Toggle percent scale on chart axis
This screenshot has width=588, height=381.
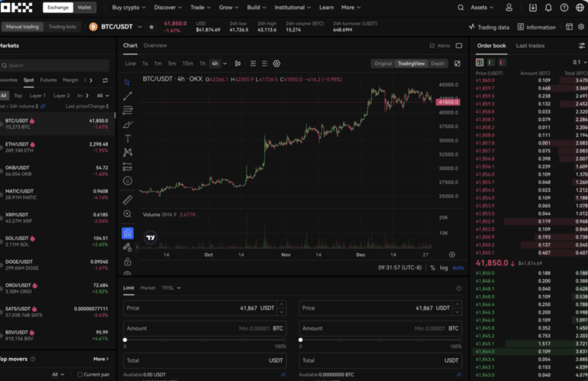tap(433, 268)
